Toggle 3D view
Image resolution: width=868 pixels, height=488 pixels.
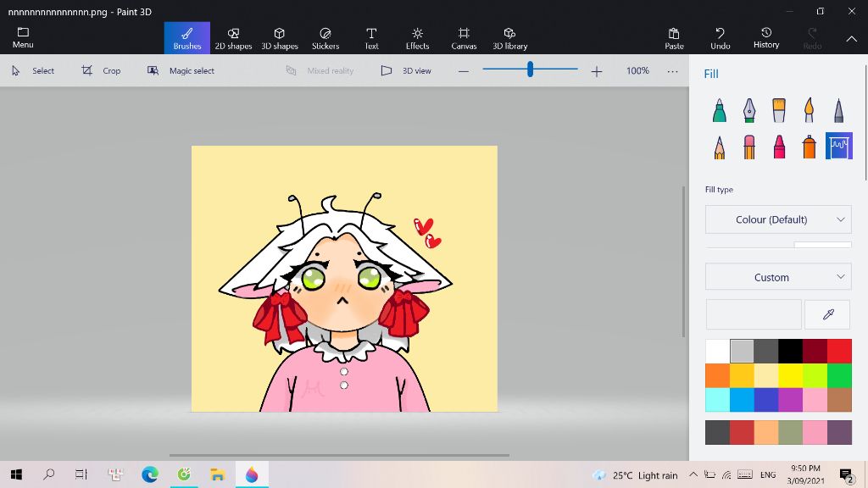coord(406,71)
